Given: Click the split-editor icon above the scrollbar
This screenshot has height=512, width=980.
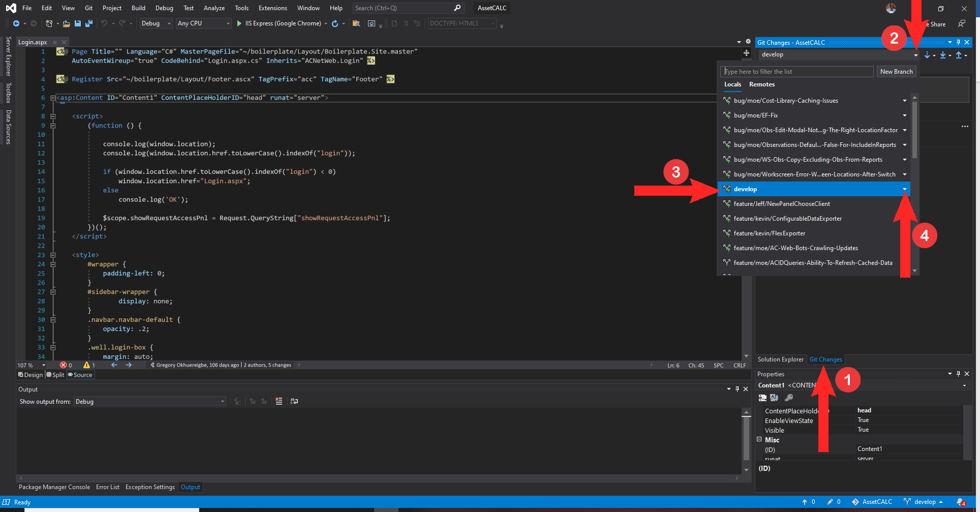Looking at the screenshot, I should 746,53.
